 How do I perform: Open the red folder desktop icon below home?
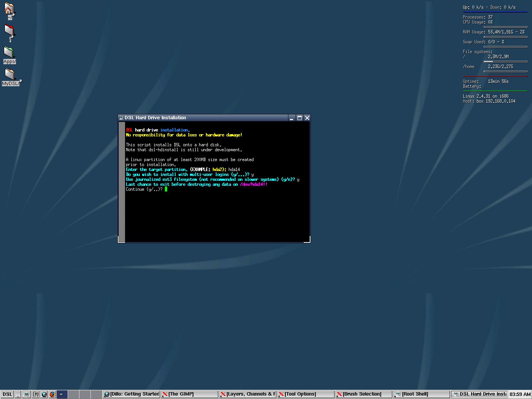9,33
